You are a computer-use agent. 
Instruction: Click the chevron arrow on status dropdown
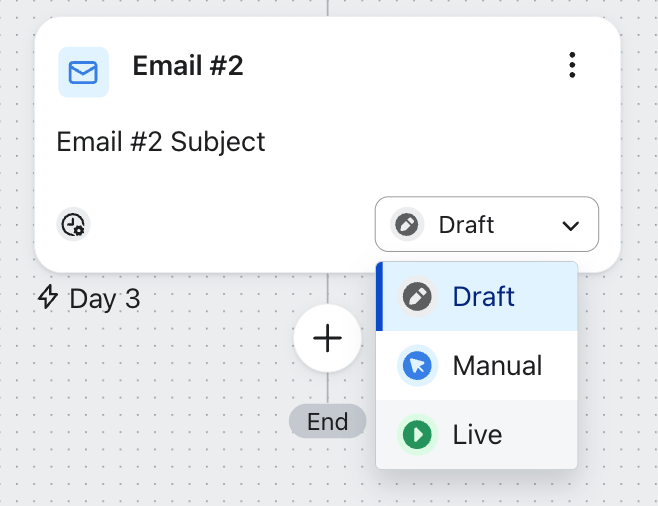571,225
